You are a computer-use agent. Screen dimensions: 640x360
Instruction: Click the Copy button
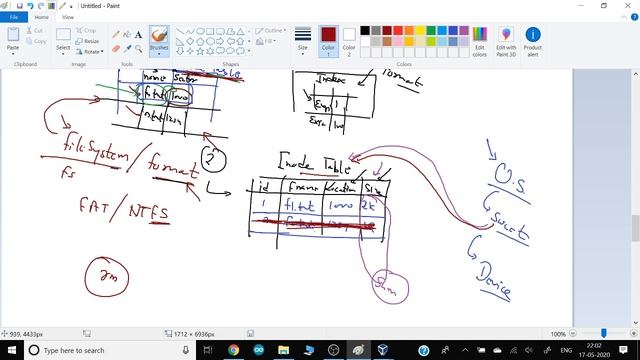pyautogui.click(x=36, y=41)
